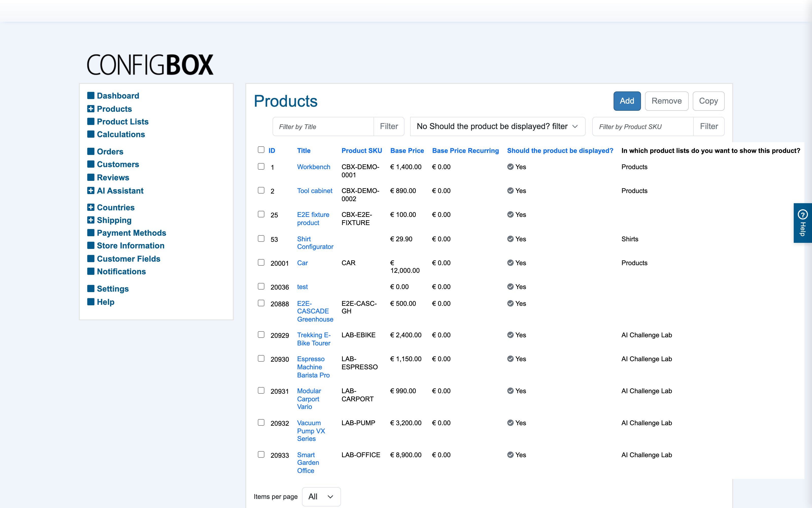Click the Copy button
Image resolution: width=812 pixels, height=508 pixels.
click(x=708, y=101)
